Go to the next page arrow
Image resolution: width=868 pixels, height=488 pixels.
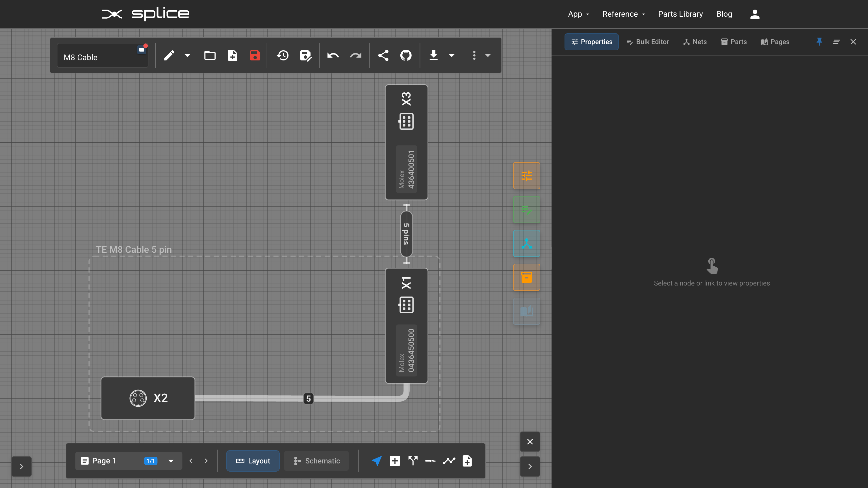pyautogui.click(x=206, y=461)
